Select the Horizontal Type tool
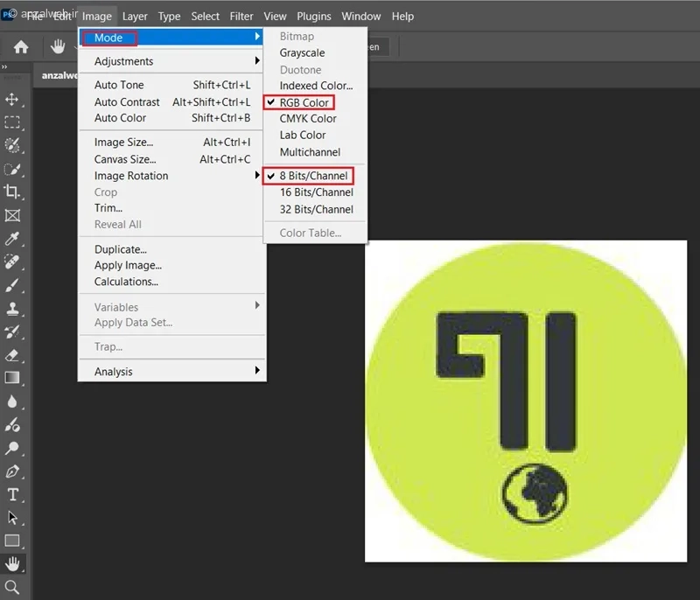The image size is (700, 600). pyautogui.click(x=12, y=495)
